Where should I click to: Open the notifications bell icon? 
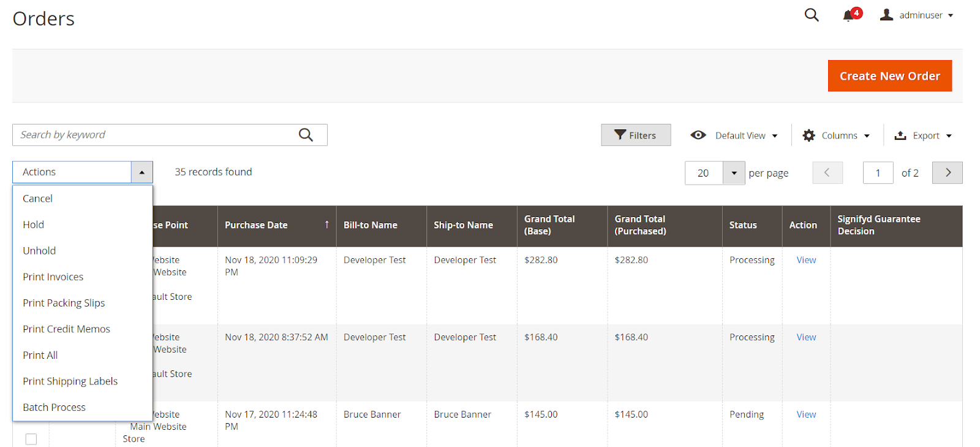point(848,15)
